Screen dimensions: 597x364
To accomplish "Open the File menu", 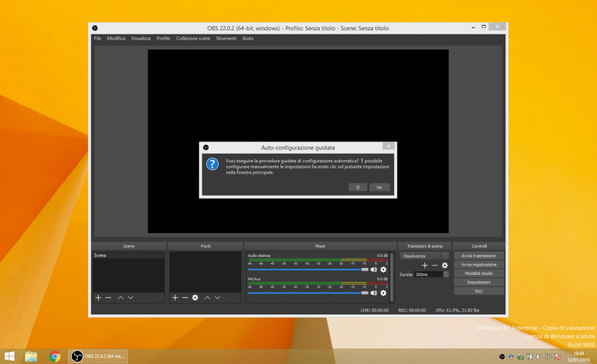I will point(97,38).
